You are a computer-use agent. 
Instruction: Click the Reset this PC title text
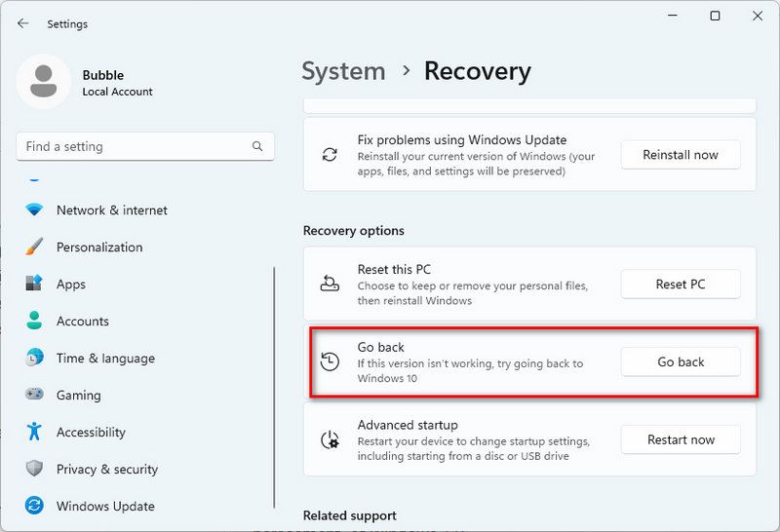[x=394, y=270]
